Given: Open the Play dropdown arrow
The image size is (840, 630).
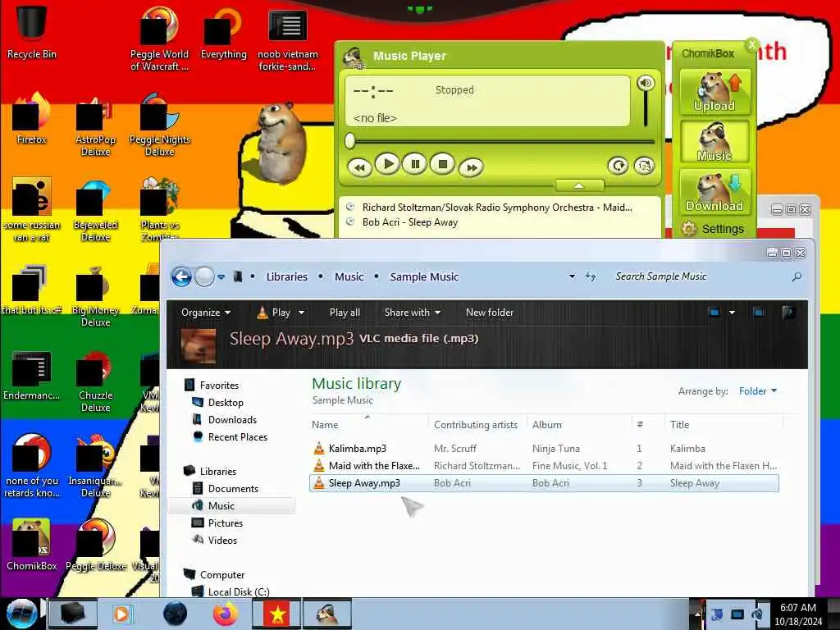Looking at the screenshot, I should pos(301,313).
